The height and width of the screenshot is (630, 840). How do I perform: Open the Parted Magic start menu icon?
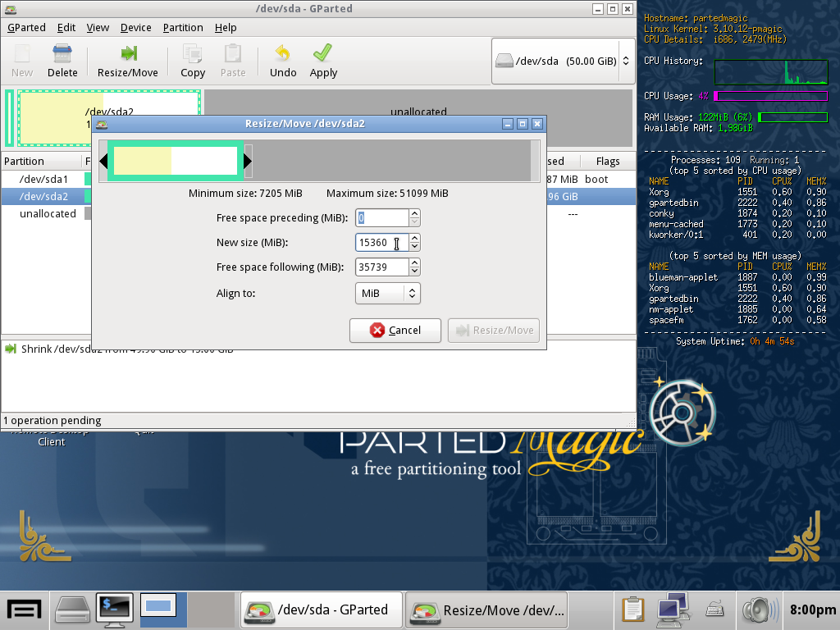[24, 609]
